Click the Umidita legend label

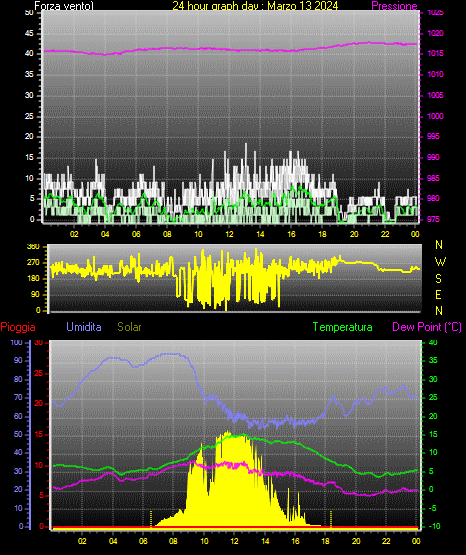click(84, 327)
